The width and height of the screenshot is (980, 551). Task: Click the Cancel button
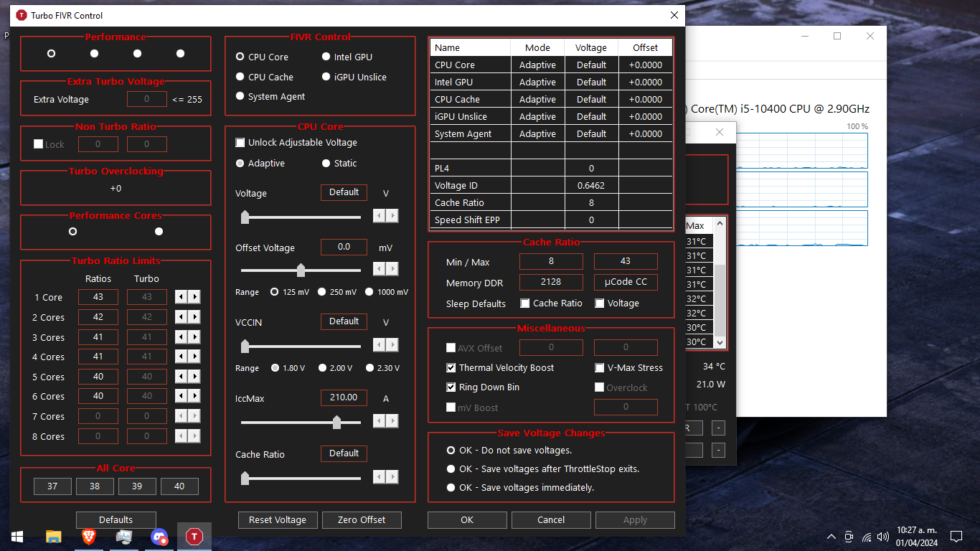551,520
